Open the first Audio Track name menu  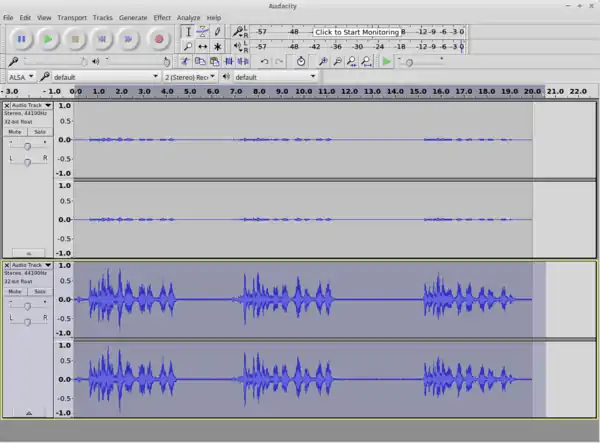coord(30,105)
